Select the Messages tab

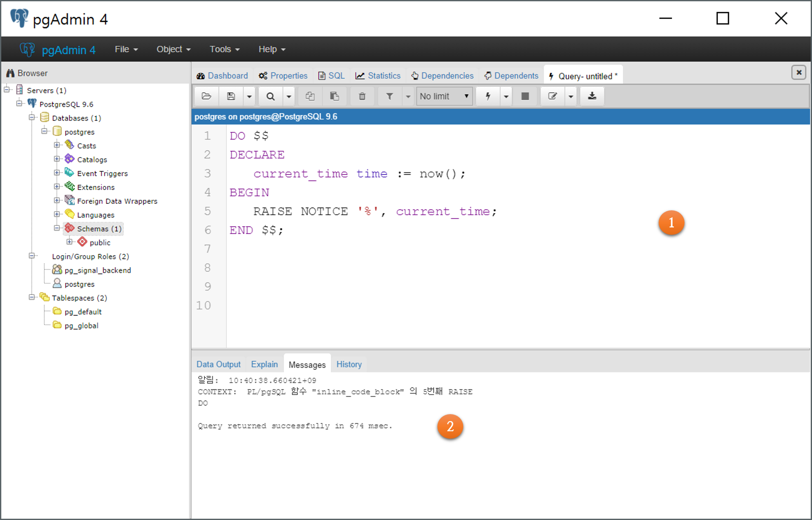307,365
